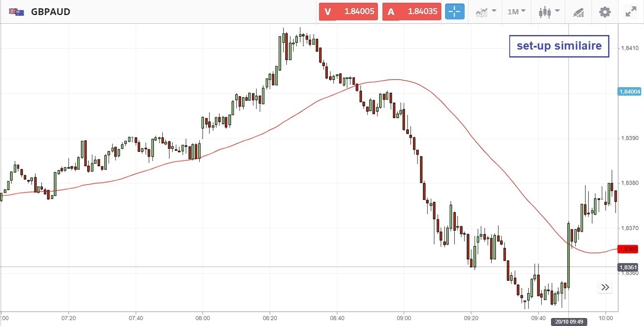Click the red moving average value label
This screenshot has height=326, width=644.
(628, 249)
